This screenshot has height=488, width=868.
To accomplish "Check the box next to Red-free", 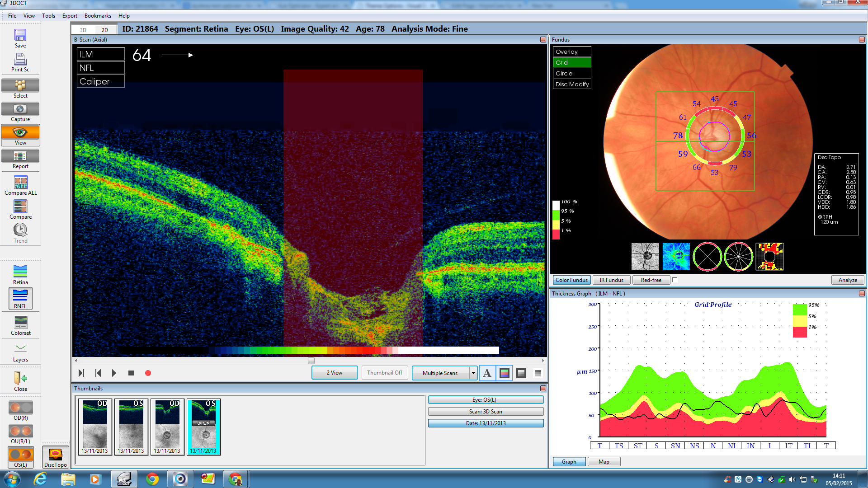I will tap(675, 280).
